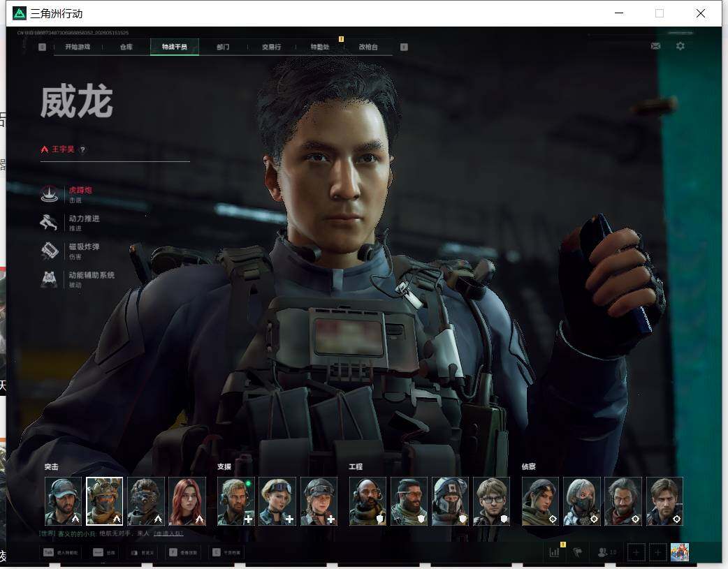Select the masked assault operator

click(146, 501)
